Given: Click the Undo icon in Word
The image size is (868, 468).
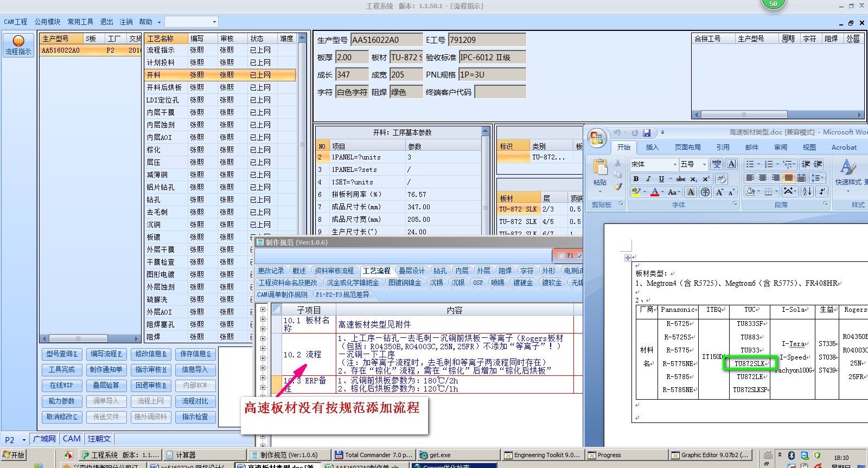Looking at the screenshot, I should 617,133.
